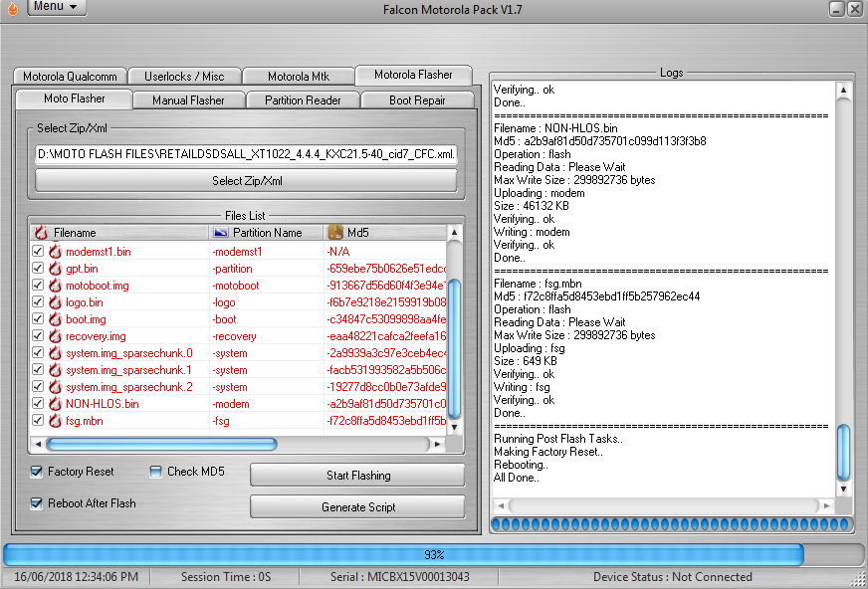Viewport: 868px width, 589px height.
Task: Click the Logs vertical scrollbar thumb
Action: coord(843,453)
